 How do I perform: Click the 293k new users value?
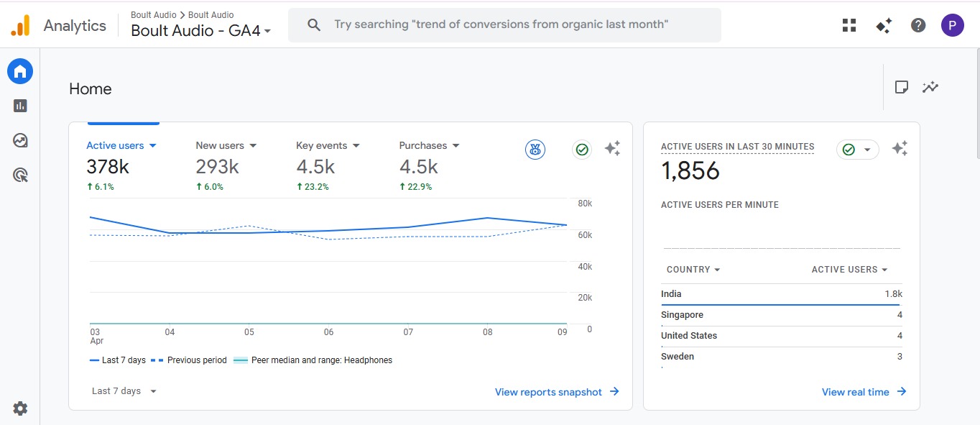[217, 167]
